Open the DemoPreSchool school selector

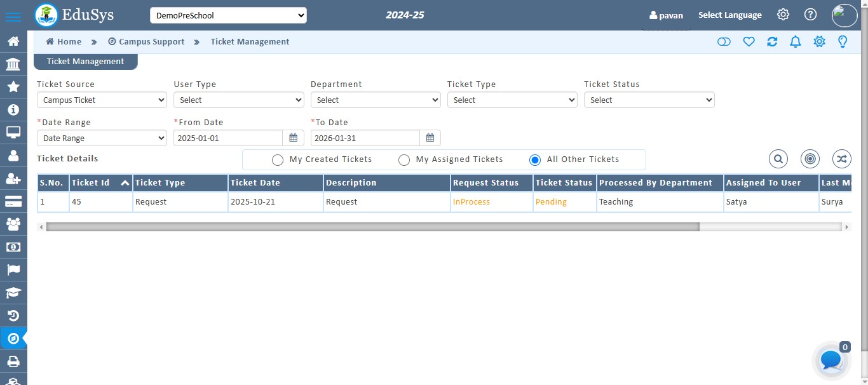tap(228, 15)
